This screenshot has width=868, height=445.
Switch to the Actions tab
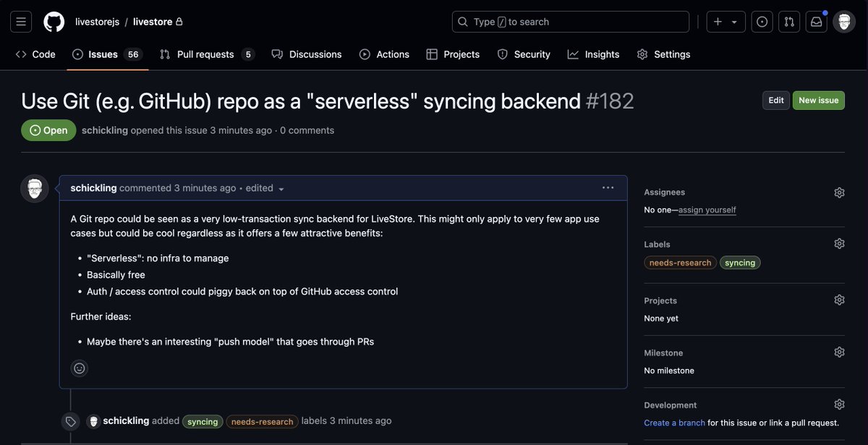point(385,54)
